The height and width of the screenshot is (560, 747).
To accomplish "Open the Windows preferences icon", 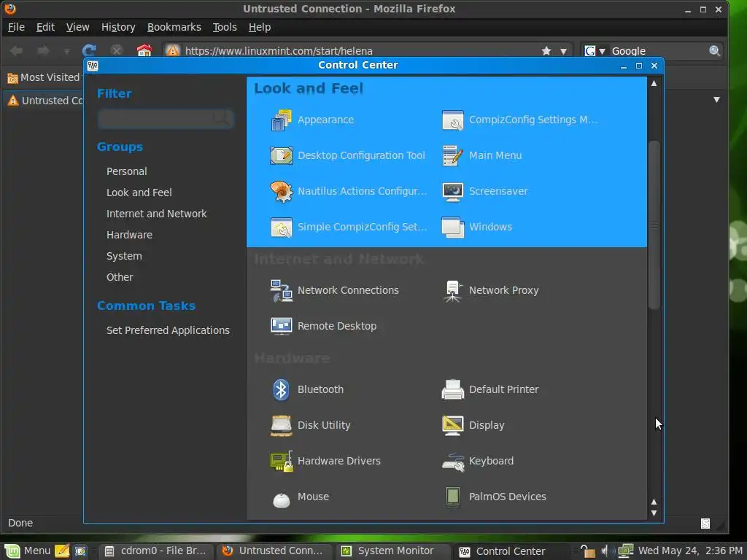I will (x=452, y=227).
